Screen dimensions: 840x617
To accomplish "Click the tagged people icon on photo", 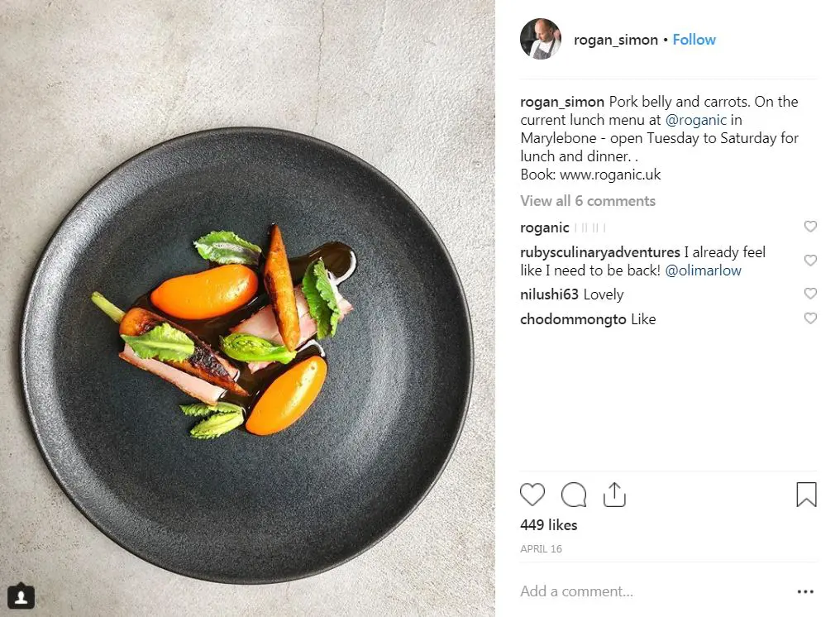I will (21, 595).
